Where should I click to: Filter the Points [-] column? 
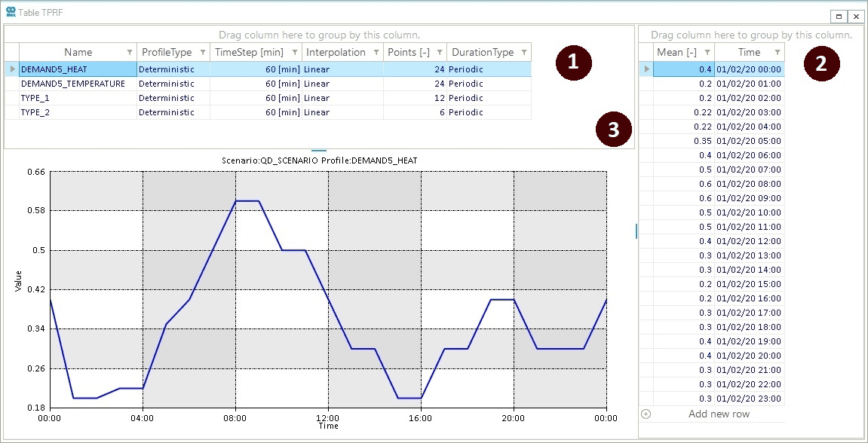click(x=439, y=53)
